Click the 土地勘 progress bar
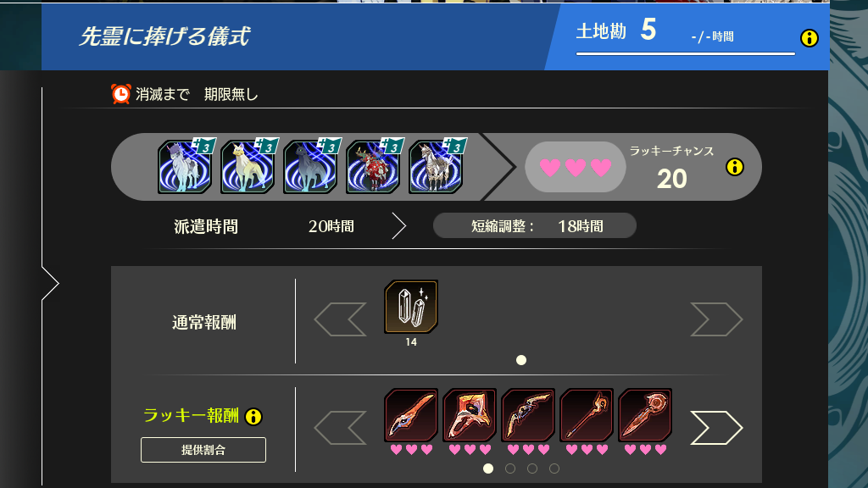This screenshot has height=488, width=868. point(685,53)
